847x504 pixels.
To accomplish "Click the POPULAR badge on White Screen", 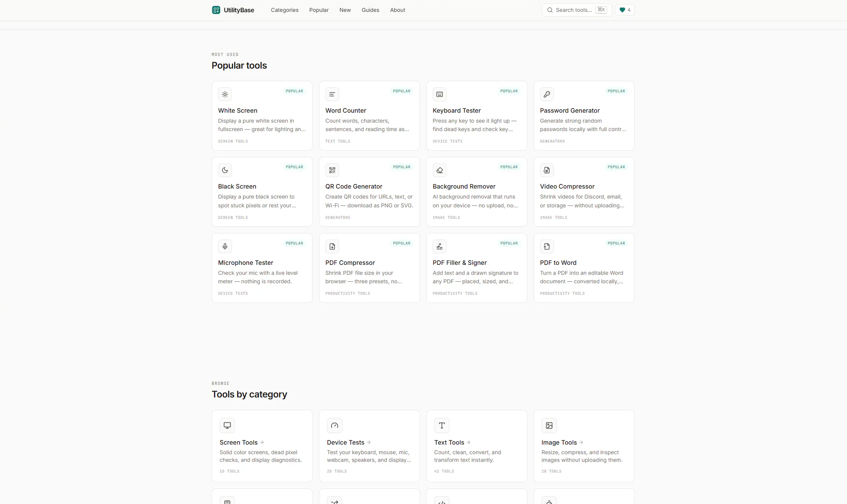I will [x=294, y=91].
